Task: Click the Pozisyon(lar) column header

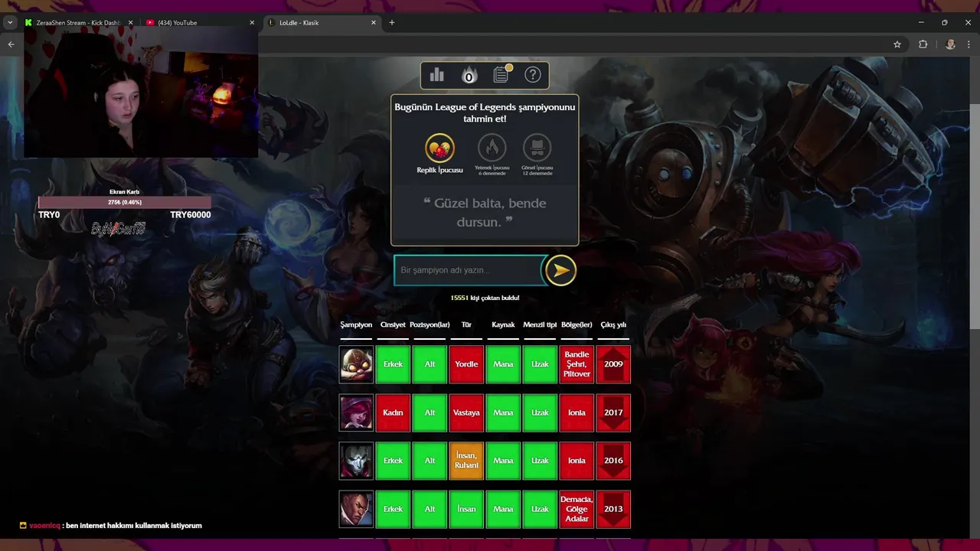Action: [430, 324]
